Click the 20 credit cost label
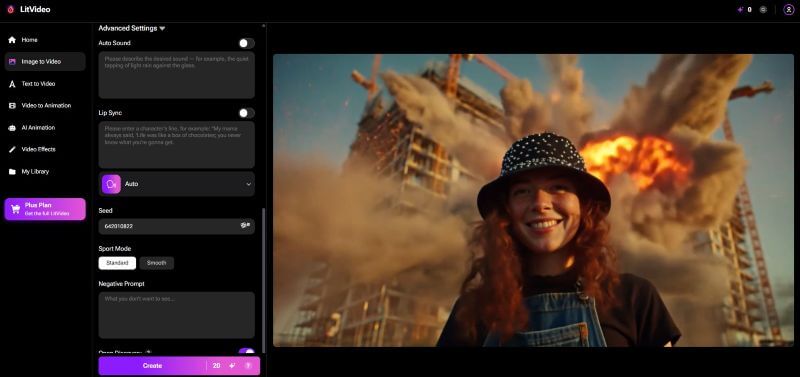 pos(216,366)
